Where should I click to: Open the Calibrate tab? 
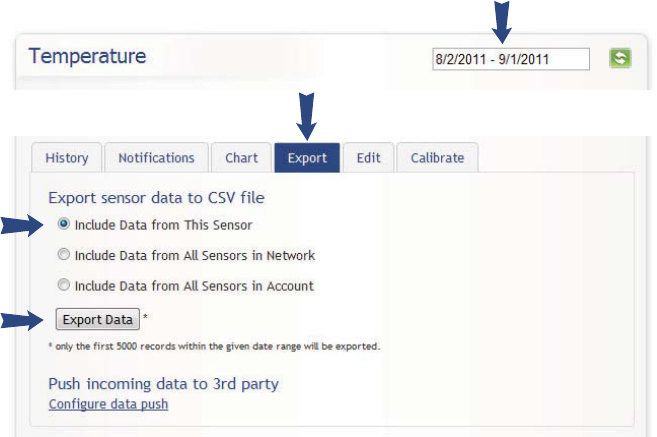coord(437,158)
